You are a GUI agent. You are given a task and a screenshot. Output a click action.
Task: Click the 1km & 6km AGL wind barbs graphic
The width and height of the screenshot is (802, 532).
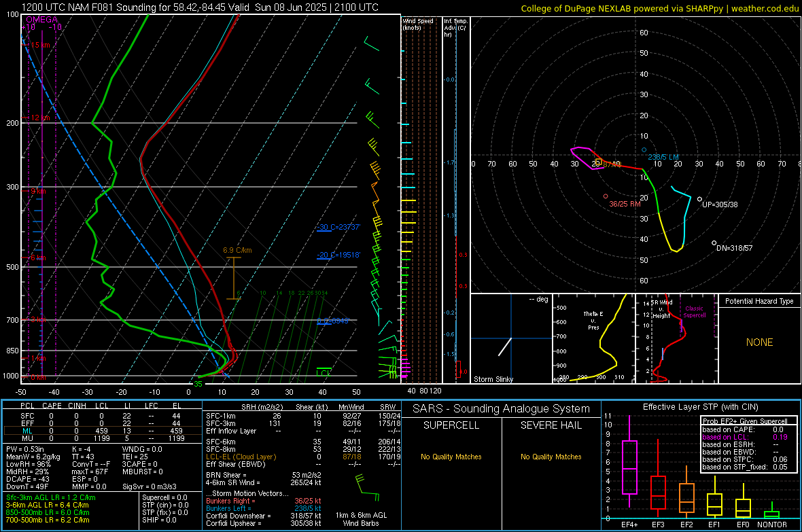(368, 489)
